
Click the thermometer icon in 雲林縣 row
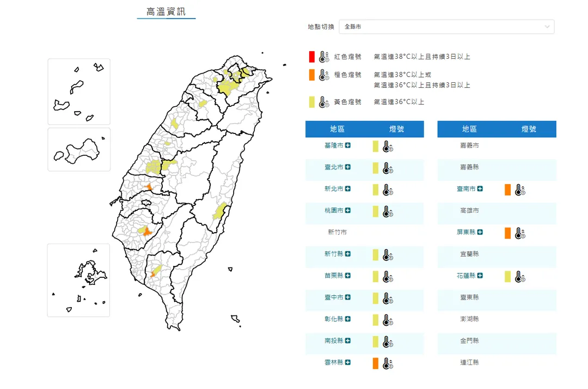click(388, 363)
